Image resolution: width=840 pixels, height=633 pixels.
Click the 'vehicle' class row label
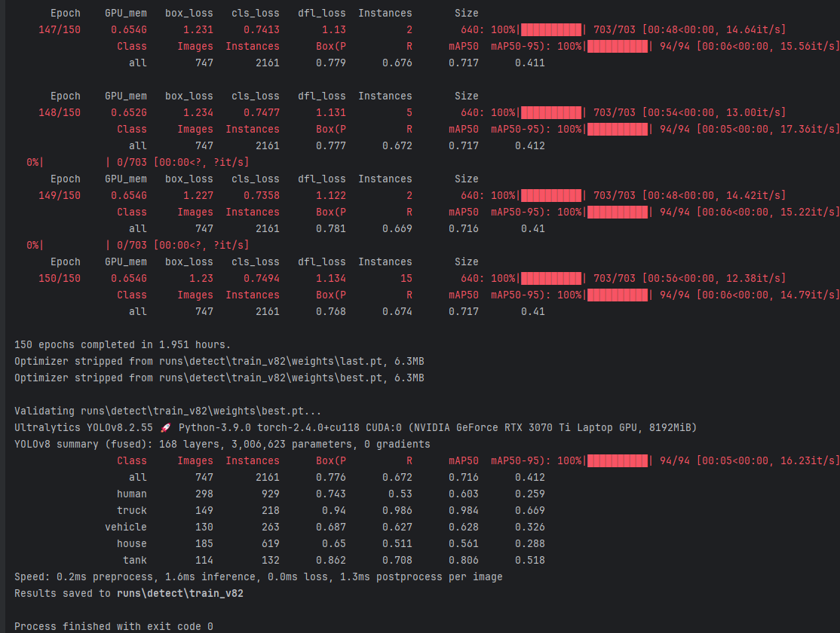pyautogui.click(x=126, y=527)
